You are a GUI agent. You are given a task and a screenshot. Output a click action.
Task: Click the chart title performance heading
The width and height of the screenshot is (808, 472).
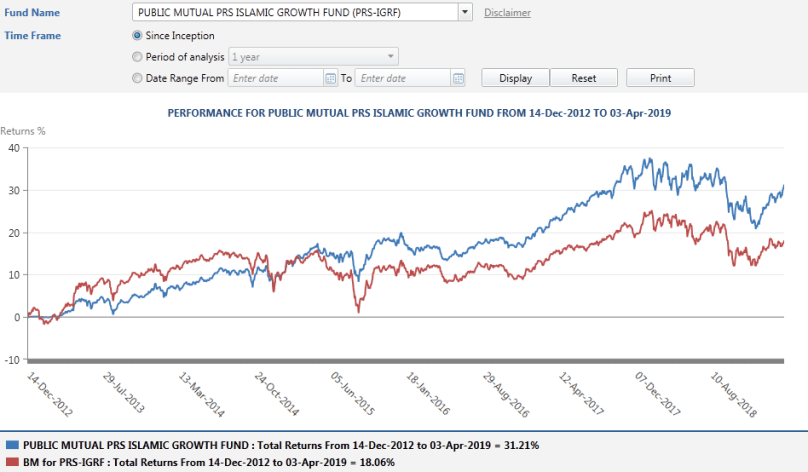(418, 114)
